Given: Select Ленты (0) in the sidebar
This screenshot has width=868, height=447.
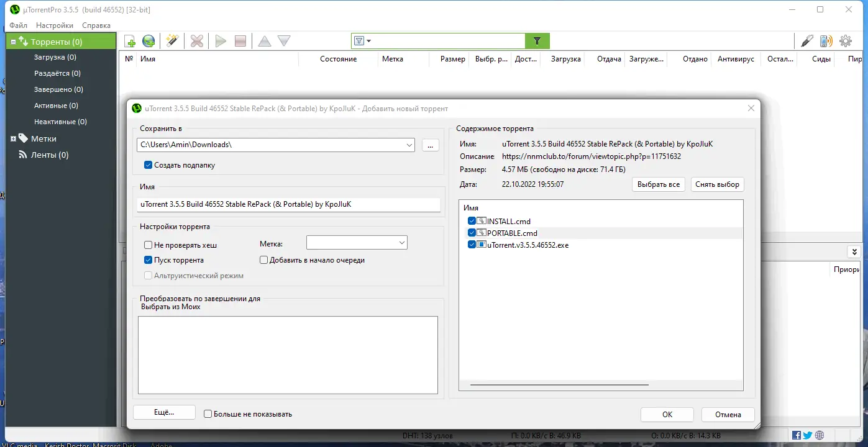Looking at the screenshot, I should (x=50, y=155).
